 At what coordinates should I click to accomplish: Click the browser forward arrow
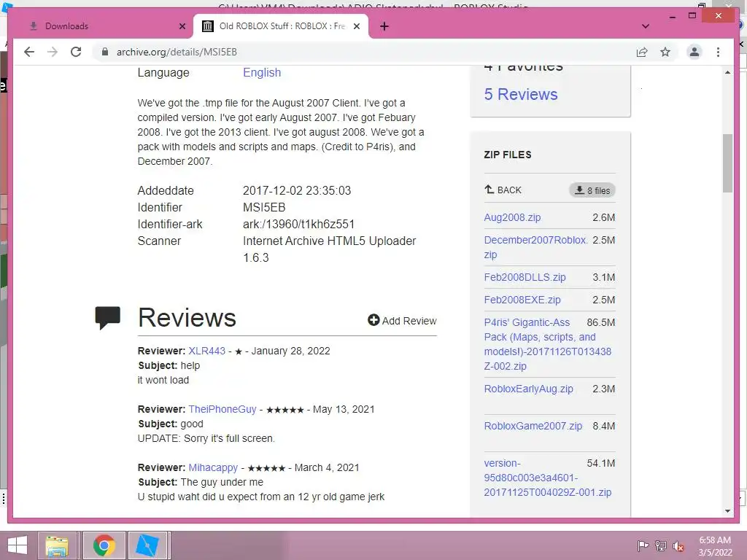click(53, 52)
